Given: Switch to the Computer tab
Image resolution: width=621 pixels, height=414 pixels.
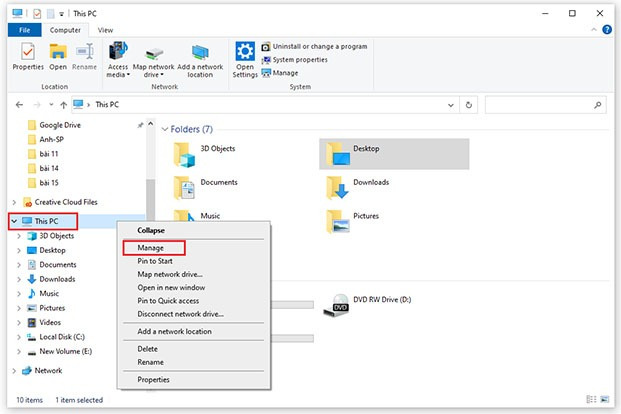Looking at the screenshot, I should point(65,30).
